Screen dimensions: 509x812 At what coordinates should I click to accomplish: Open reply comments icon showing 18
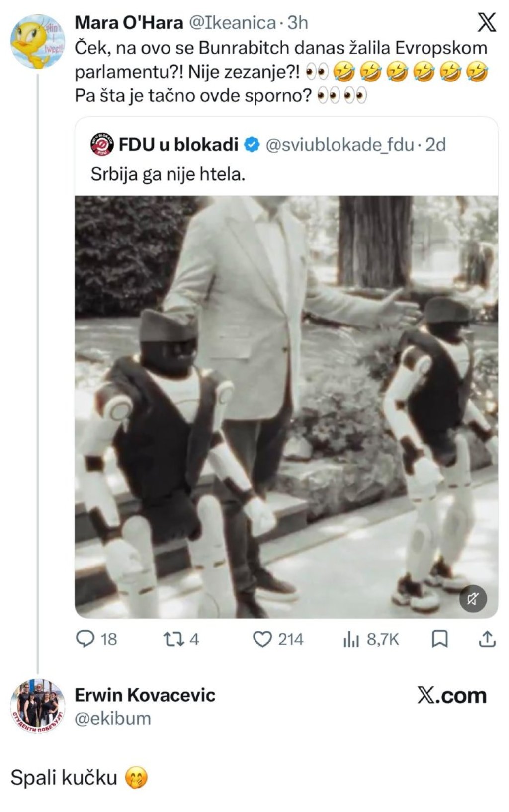pos(85,639)
